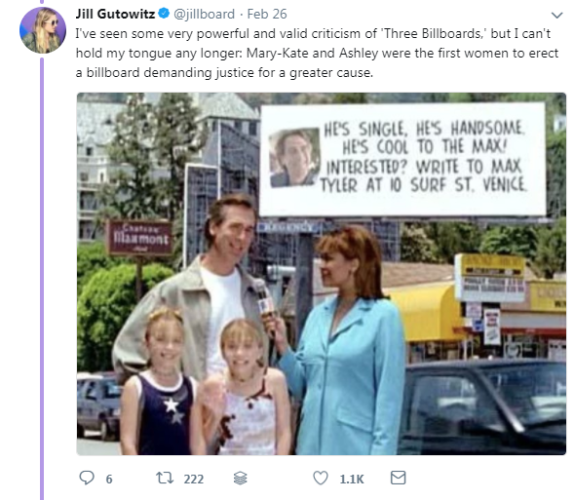The width and height of the screenshot is (574, 500).
Task: Click the tweet text about Three Billboards
Action: point(317,53)
